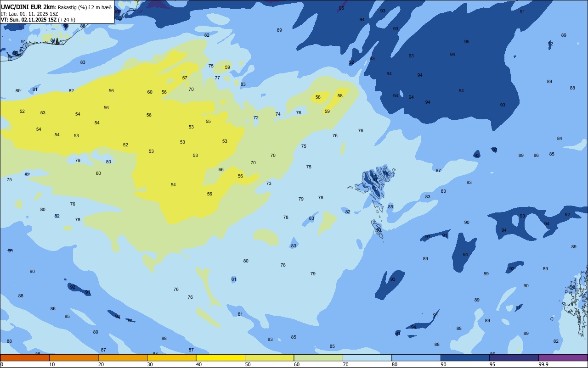Click the 70–80 pale blue legend swatch
588x368 pixels.
point(367,357)
